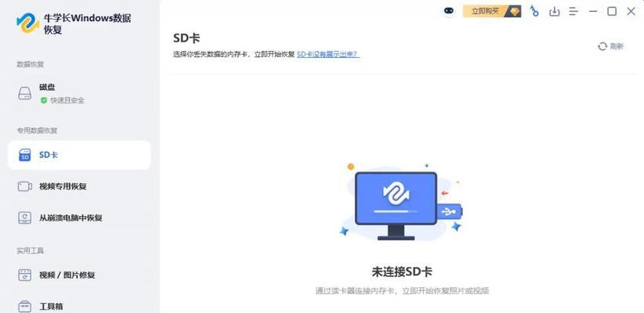Click the download tray icon in title bar
This screenshot has height=313, width=644.
555,12
